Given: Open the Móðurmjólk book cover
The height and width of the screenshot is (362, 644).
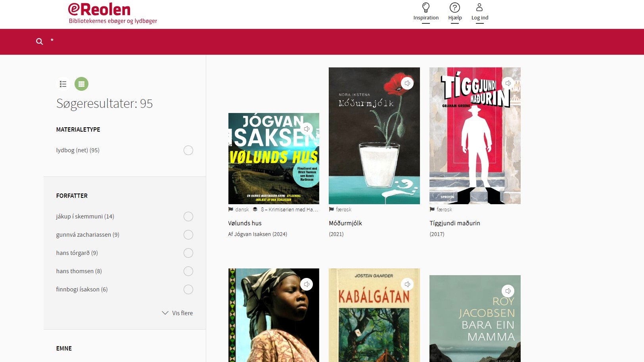Looking at the screenshot, I should point(374,136).
